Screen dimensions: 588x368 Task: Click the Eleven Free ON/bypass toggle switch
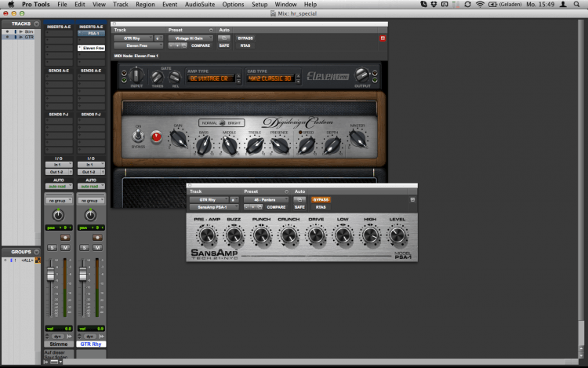[138, 136]
